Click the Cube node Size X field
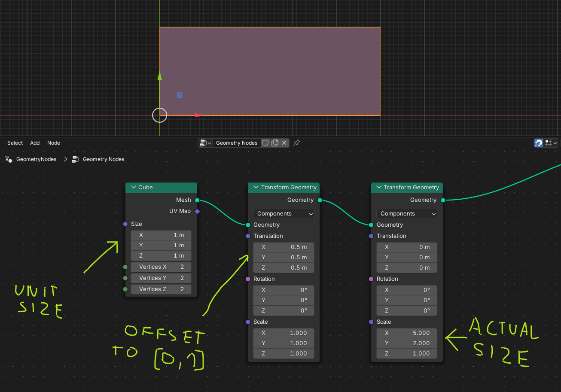 [161, 235]
